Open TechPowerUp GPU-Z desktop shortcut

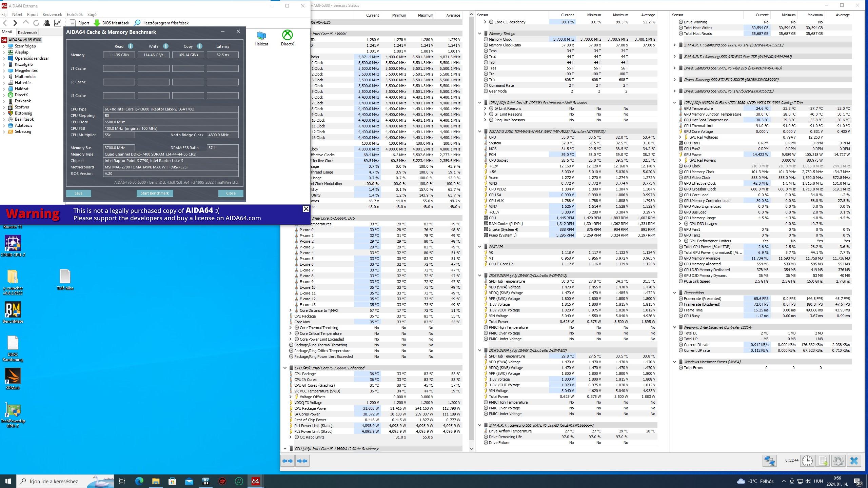click(x=13, y=415)
